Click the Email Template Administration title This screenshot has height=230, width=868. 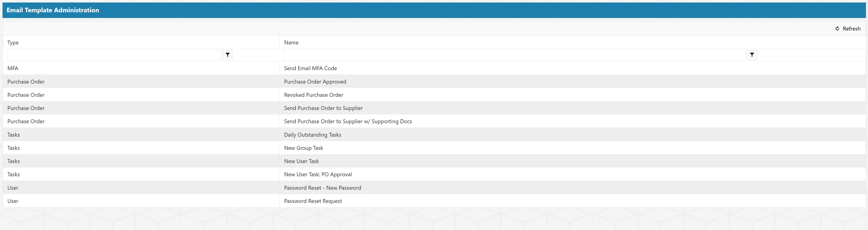(x=53, y=10)
